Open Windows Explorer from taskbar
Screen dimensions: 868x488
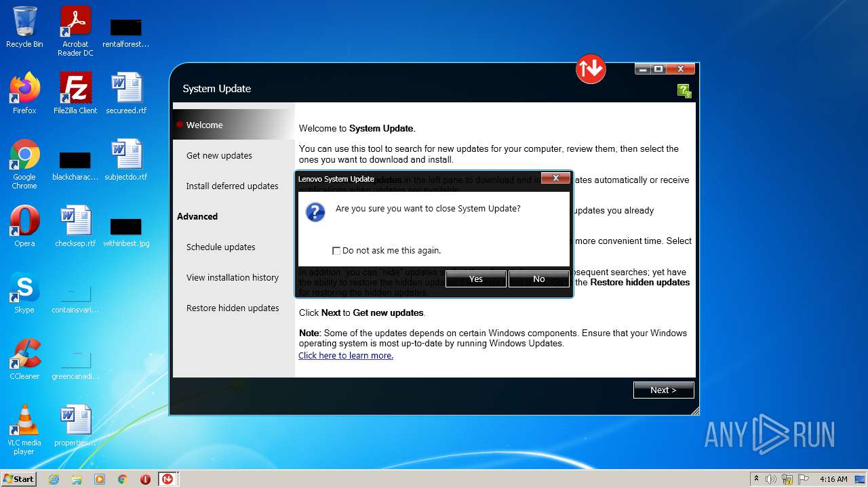tap(77, 479)
